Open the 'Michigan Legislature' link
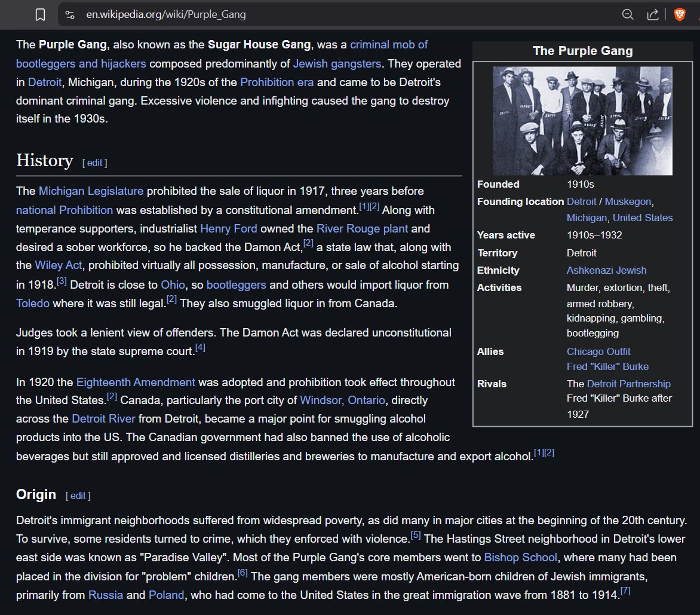The width and height of the screenshot is (700, 615). (x=91, y=191)
